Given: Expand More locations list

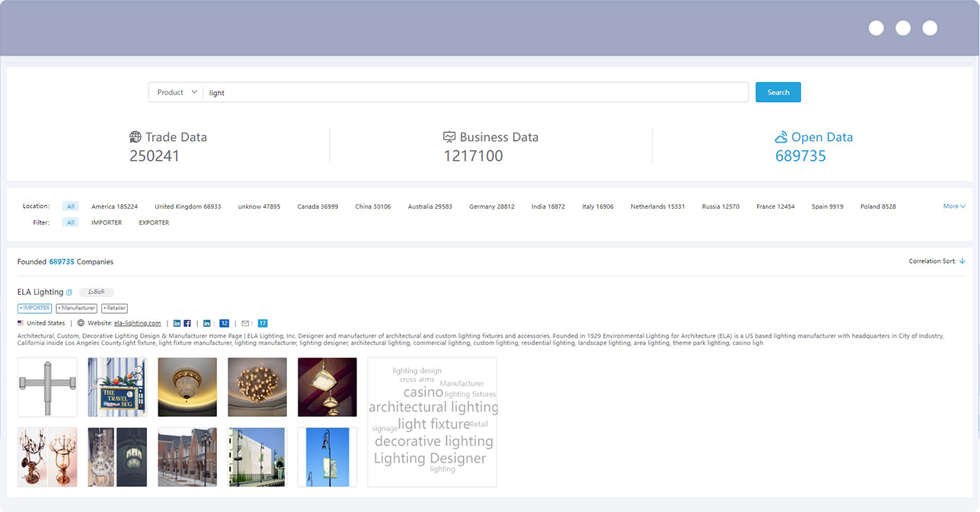Looking at the screenshot, I should 954,206.
